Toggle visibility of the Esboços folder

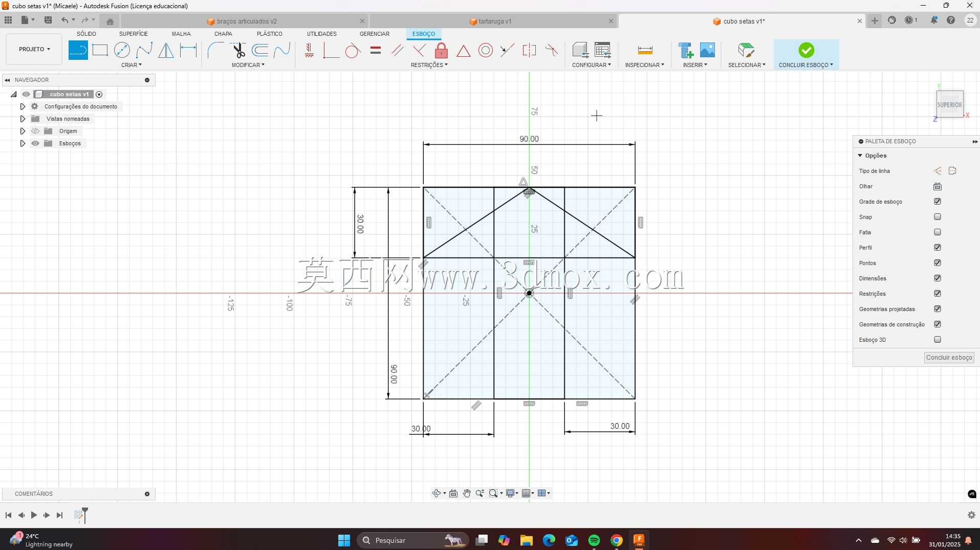[x=35, y=143]
